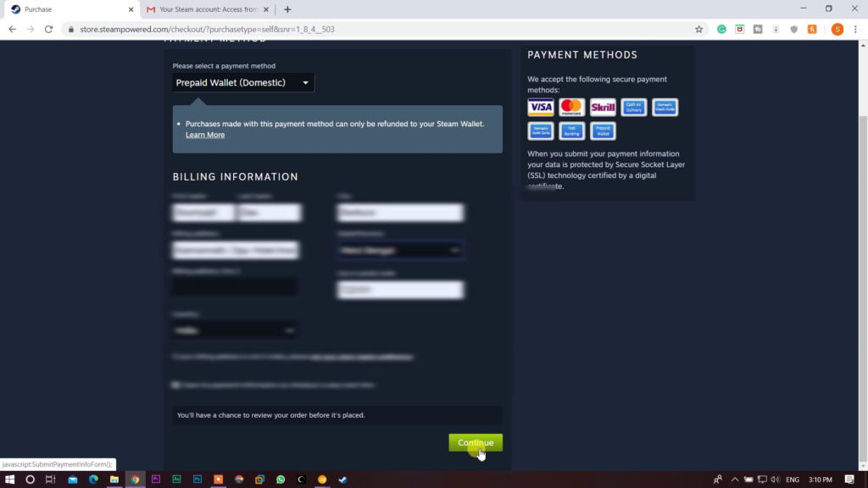868x488 pixels.
Task: Click the VISA payment logo
Action: click(x=540, y=107)
